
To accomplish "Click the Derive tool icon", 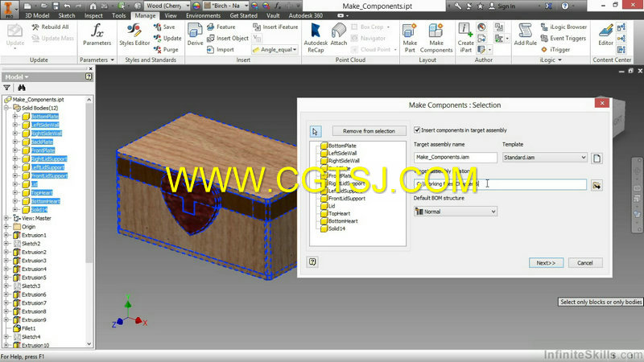I will 195,35.
